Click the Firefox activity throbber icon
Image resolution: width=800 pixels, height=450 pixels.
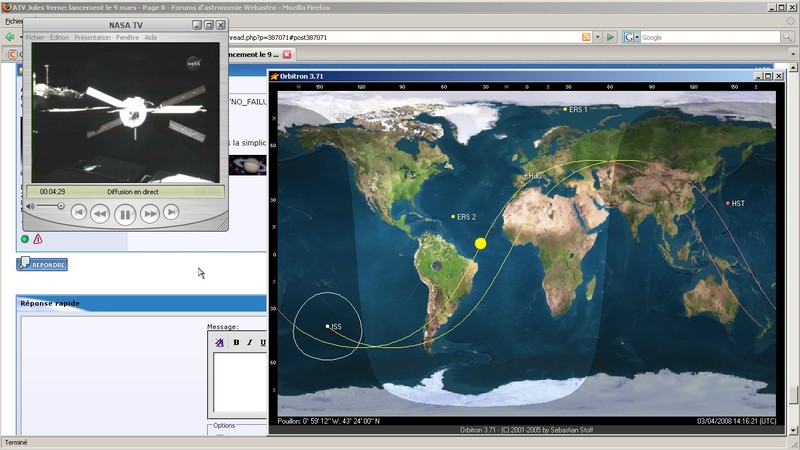[791, 21]
